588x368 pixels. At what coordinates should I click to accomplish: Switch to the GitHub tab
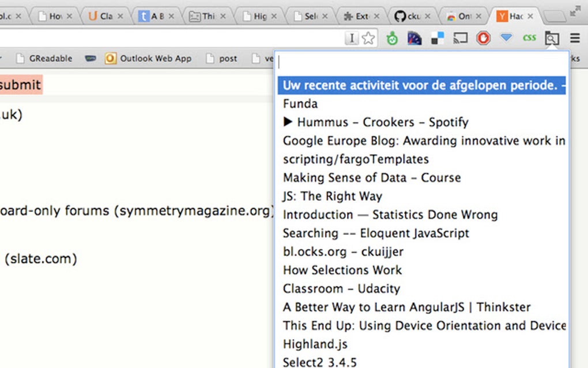coord(408,16)
